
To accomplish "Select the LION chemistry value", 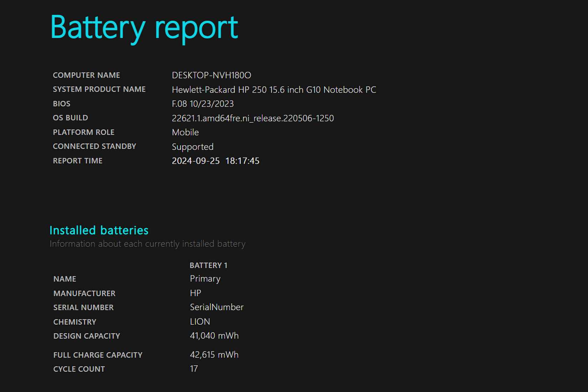I will click(200, 321).
